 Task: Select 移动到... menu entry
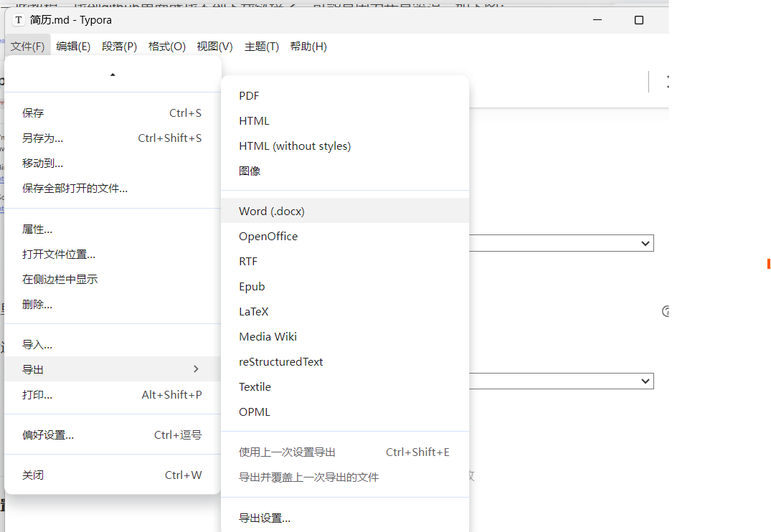(x=112, y=163)
